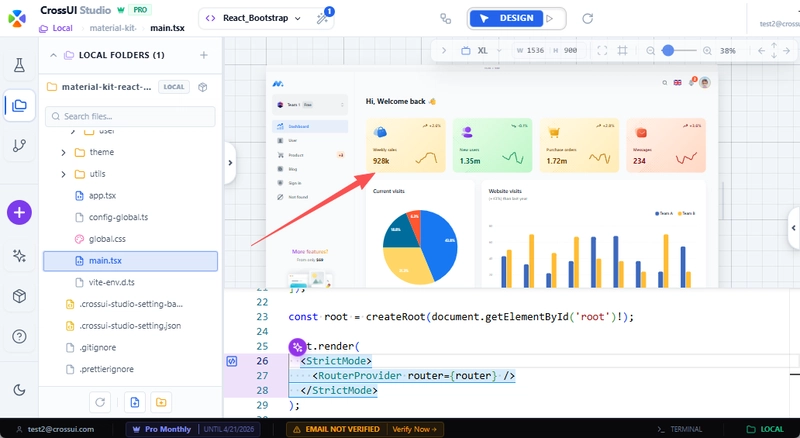The image size is (800, 438).
Task: Click the package cube icon beside LOCAL badge
Action: [x=203, y=87]
